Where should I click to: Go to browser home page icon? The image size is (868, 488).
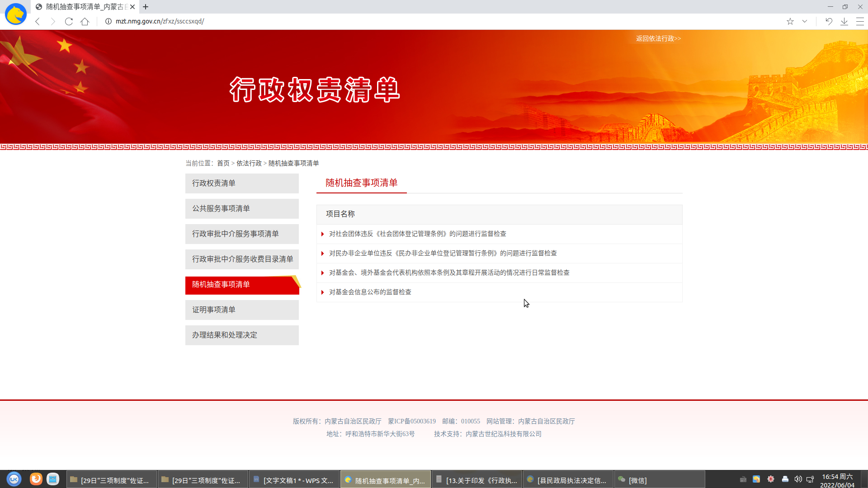click(x=85, y=21)
